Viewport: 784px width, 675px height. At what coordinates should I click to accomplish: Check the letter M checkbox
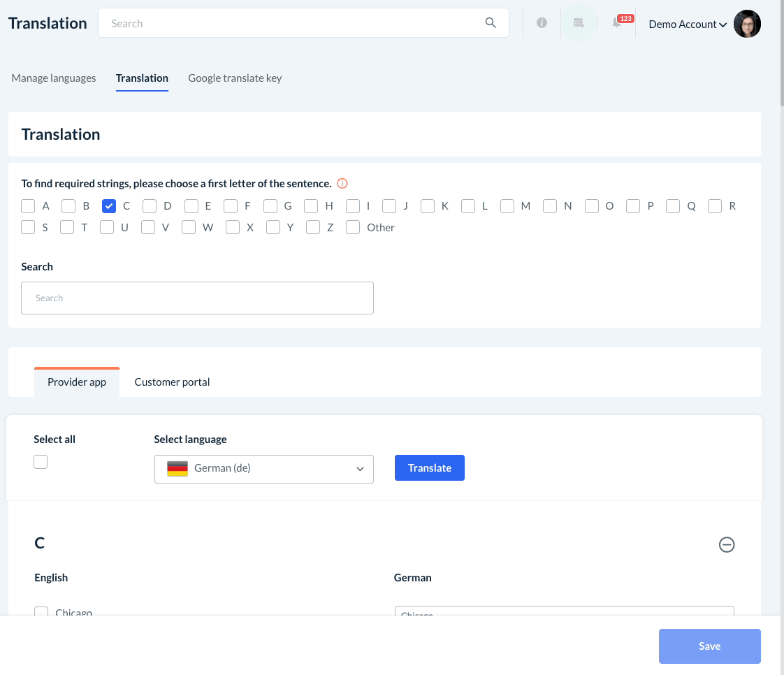[507, 206]
